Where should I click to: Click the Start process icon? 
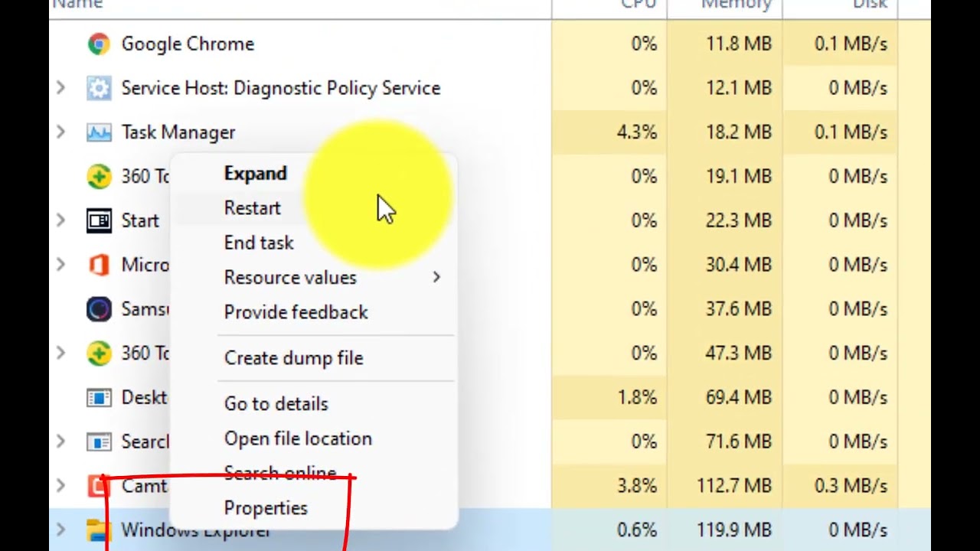pyautogui.click(x=99, y=221)
